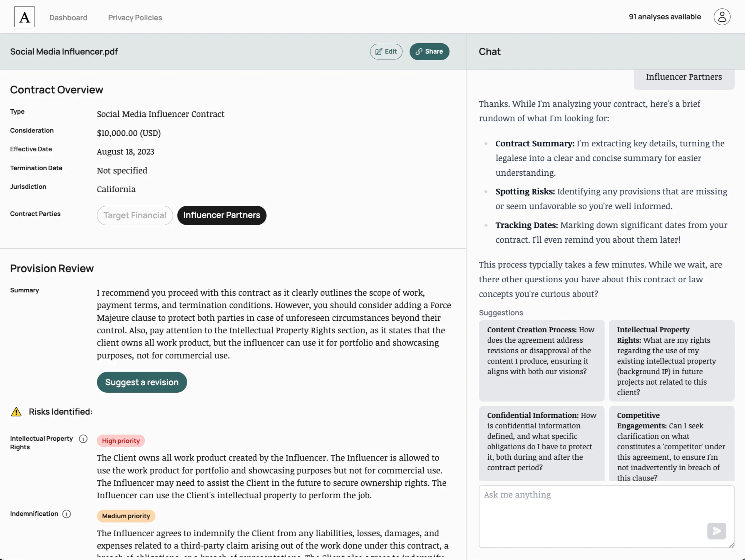
Task: Pick the Confidential Information suggestion card
Action: tap(542, 443)
